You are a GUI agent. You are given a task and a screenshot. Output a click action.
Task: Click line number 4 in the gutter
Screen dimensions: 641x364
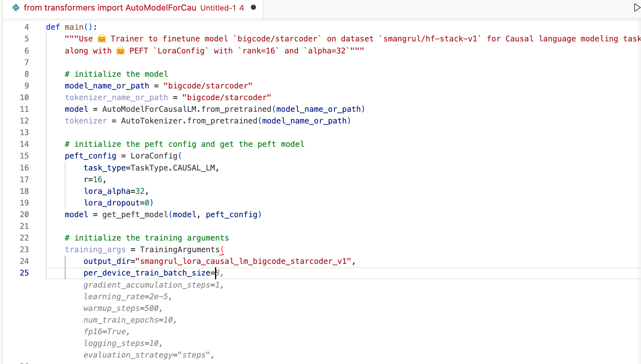[x=26, y=27]
